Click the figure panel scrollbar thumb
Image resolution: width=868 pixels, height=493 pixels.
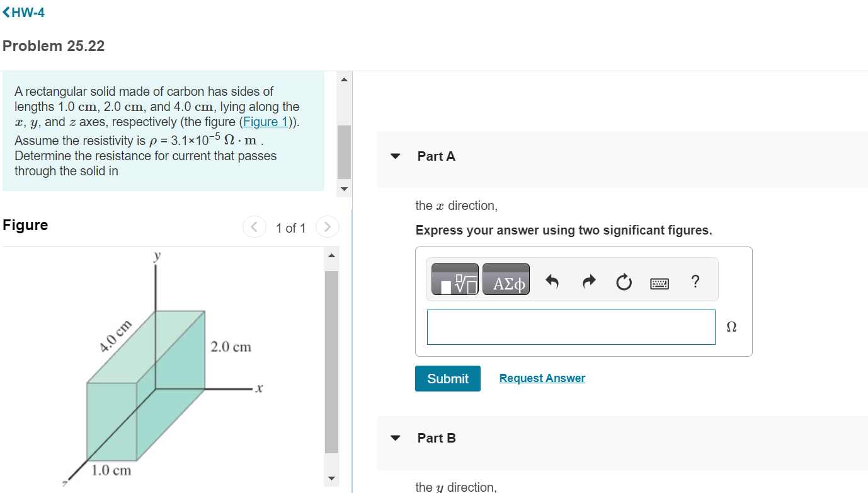click(331, 362)
